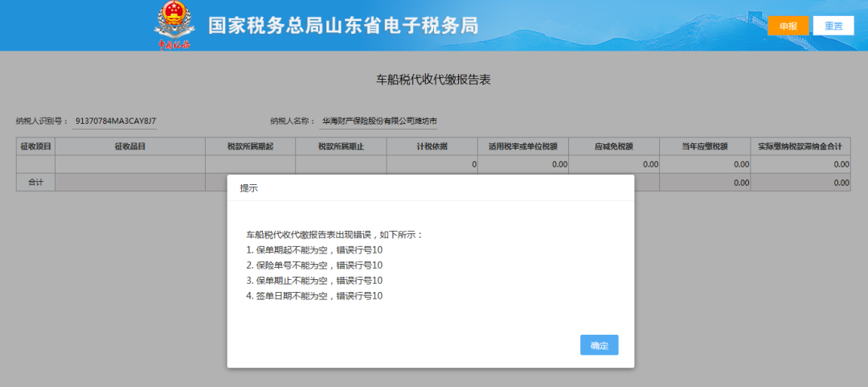Click the 提示 dialog title
868x387 pixels.
coord(248,188)
